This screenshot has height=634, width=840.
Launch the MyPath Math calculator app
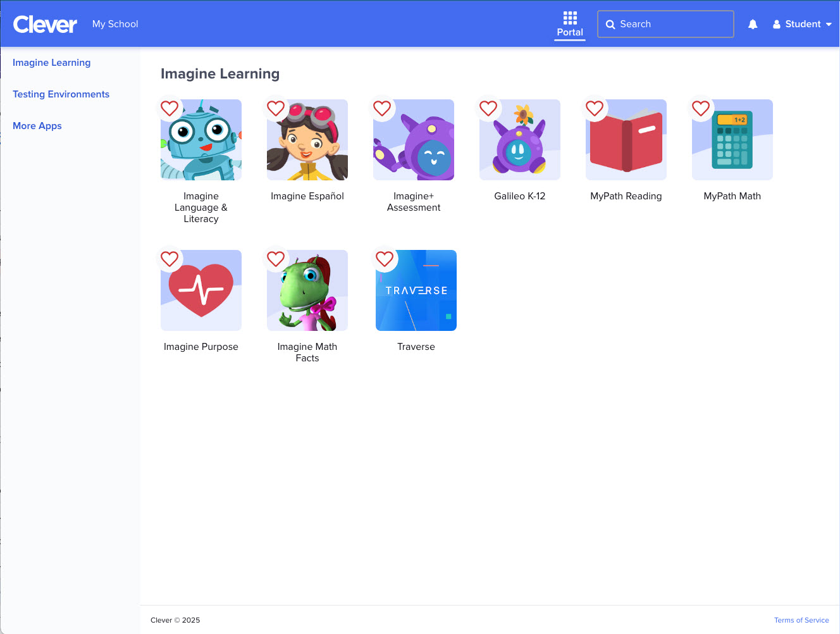(x=732, y=139)
